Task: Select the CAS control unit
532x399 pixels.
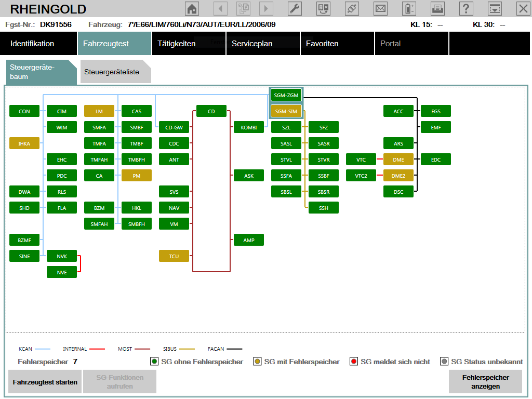Action: point(137,111)
